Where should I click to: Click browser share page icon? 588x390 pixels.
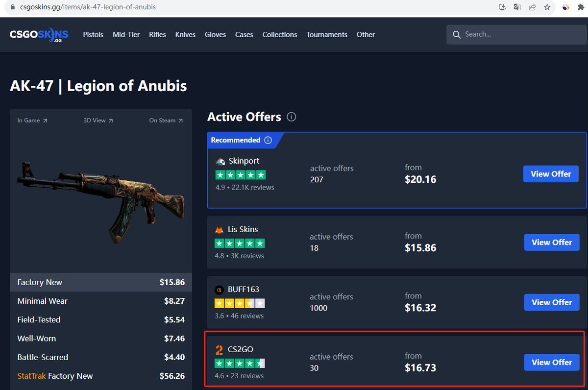(532, 7)
